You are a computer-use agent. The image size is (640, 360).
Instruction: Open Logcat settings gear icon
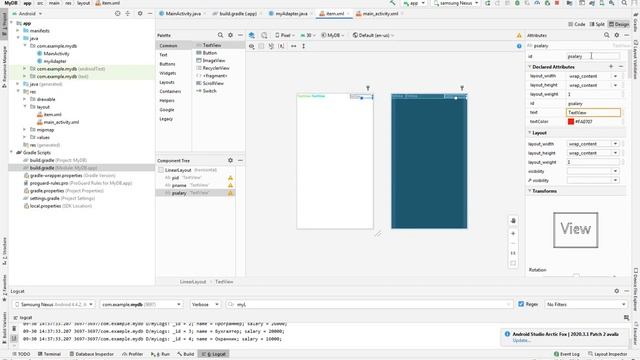(617, 291)
